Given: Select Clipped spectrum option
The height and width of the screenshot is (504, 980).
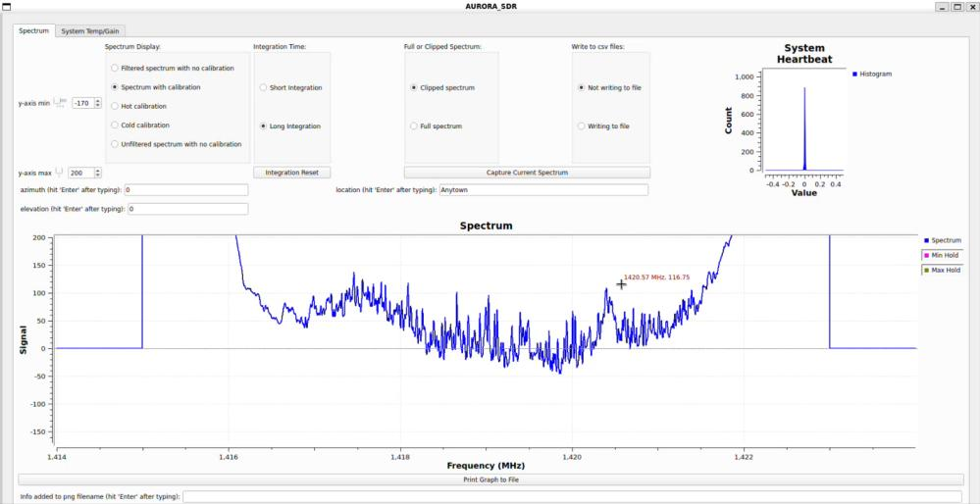Looking at the screenshot, I should tap(441, 88).
